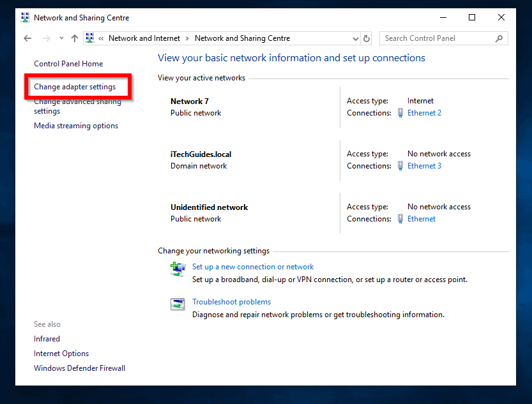532x404 pixels.
Task: Expand the back-navigation recent pages chevron
Action: pos(61,38)
